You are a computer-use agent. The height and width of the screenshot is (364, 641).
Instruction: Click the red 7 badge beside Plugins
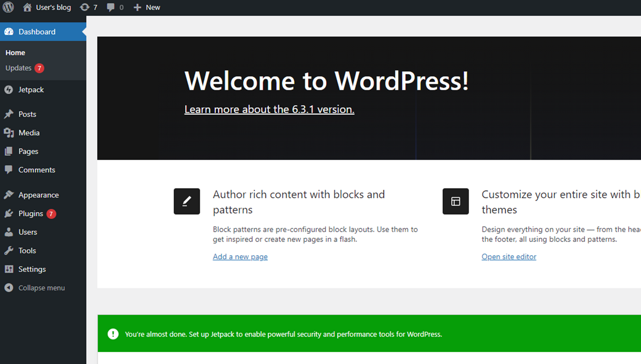[x=51, y=214]
